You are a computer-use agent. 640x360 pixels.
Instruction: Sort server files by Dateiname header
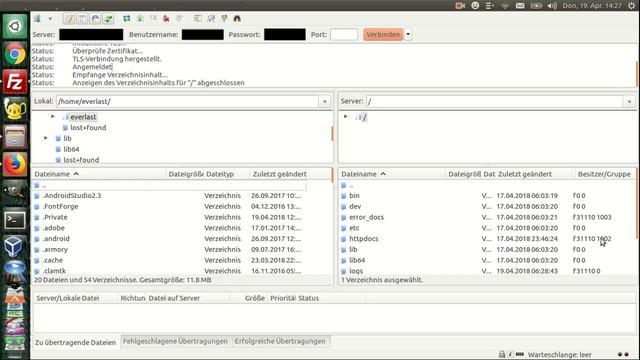[x=392, y=174]
